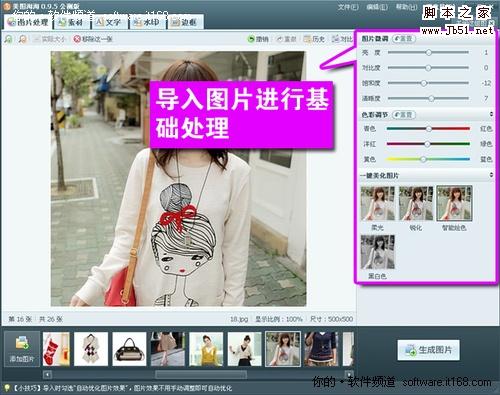Screen dimensions: 500x395
Task: Switch to the 文字 text tab
Action: click(x=108, y=22)
